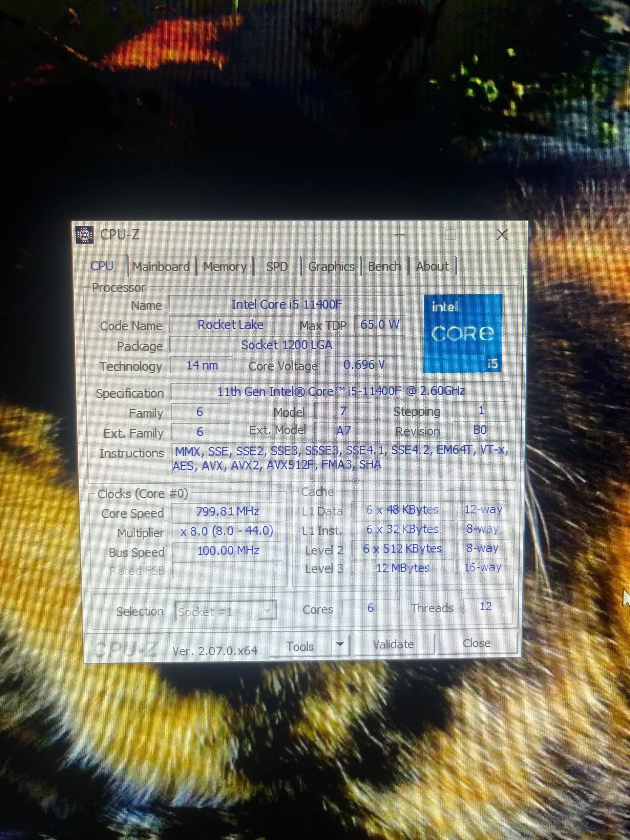Open the About tab
Screen dimensions: 630x840
(x=432, y=266)
